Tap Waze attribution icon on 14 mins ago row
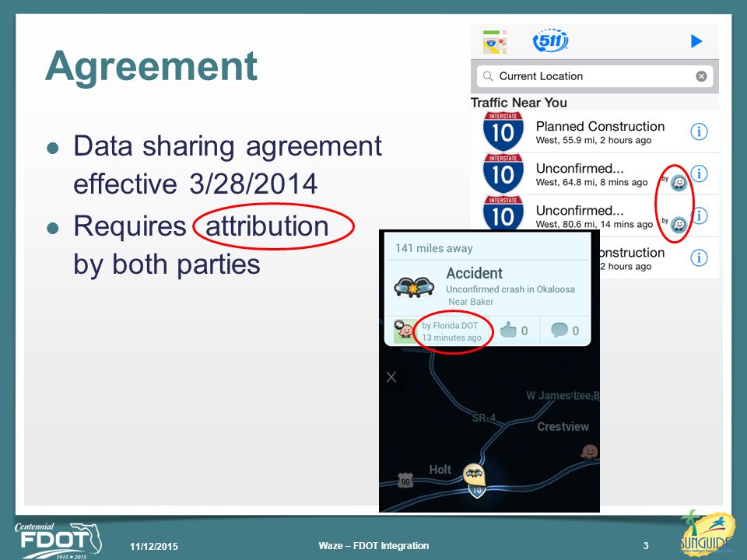Image resolution: width=747 pixels, height=560 pixels. (679, 224)
